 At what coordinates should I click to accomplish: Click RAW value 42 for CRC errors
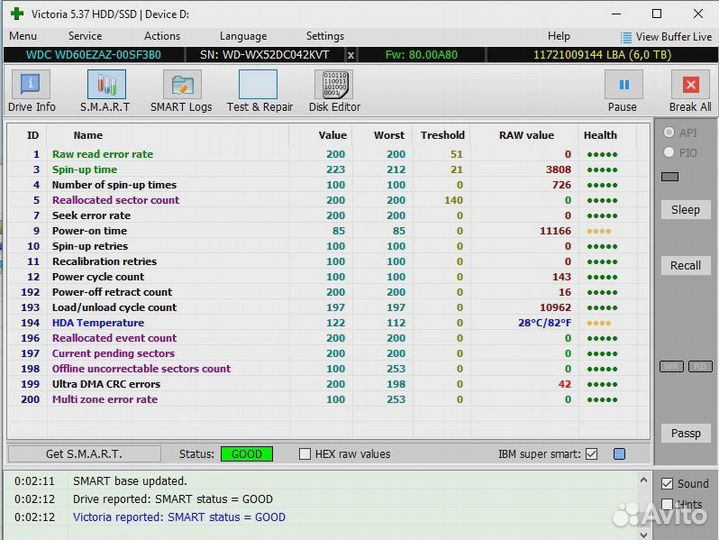click(x=564, y=384)
